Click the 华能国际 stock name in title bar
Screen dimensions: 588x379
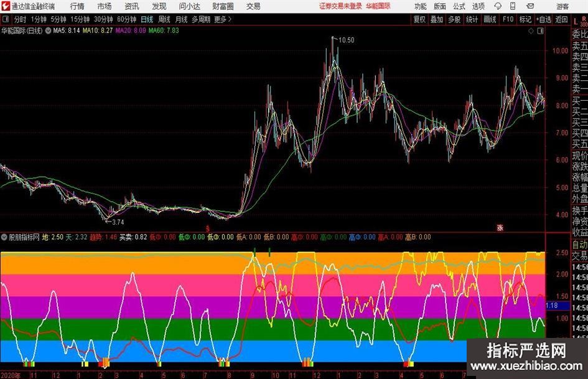point(378,6)
